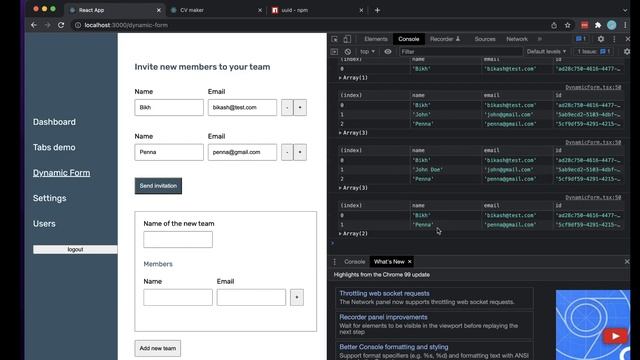Switch to uuid - npm browser tab
640x360 pixels.
[317, 10]
